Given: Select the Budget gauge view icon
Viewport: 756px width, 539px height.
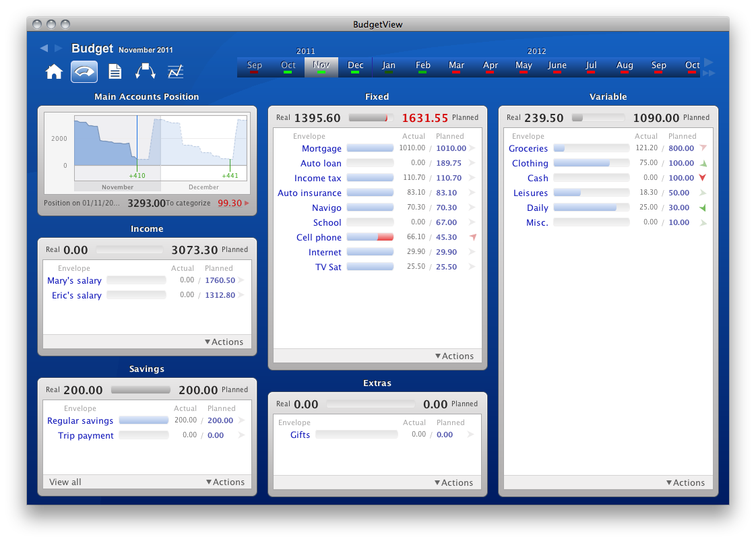Looking at the screenshot, I should pyautogui.click(x=84, y=72).
